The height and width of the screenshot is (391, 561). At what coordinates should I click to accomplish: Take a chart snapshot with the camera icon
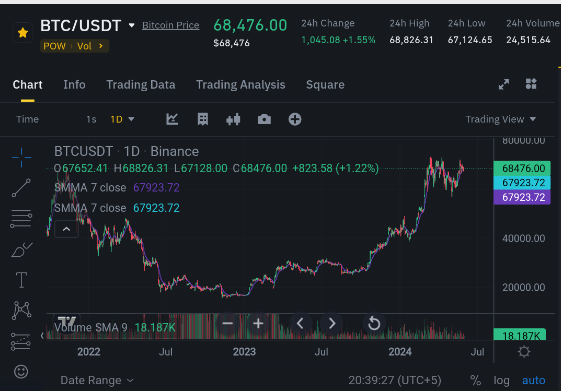click(x=264, y=119)
